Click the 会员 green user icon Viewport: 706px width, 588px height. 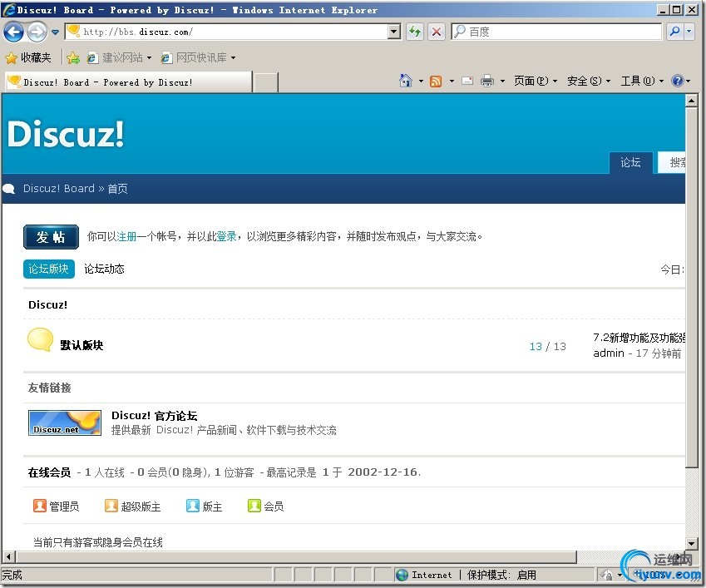(254, 506)
